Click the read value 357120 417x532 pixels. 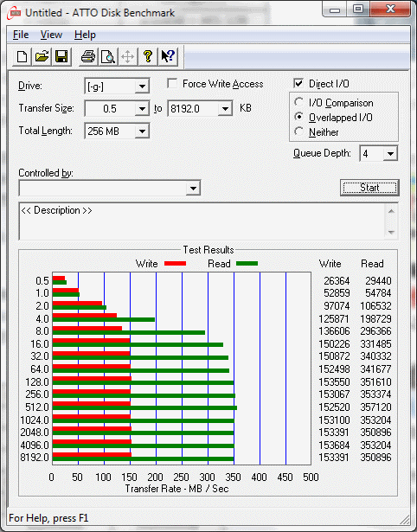(x=375, y=407)
